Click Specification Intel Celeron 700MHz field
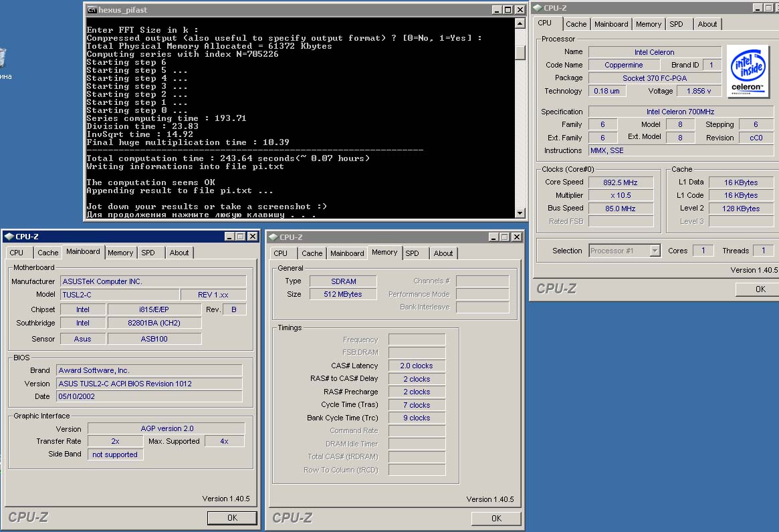 click(681, 112)
